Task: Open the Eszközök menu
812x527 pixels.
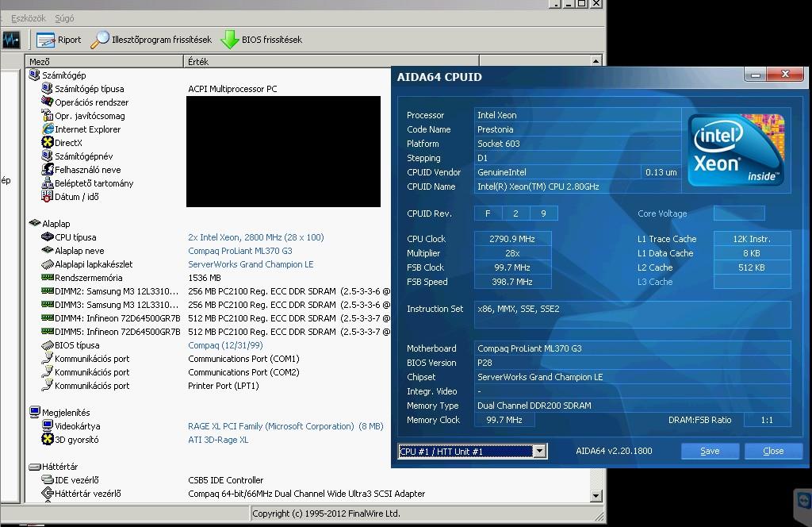Action: click(x=29, y=18)
